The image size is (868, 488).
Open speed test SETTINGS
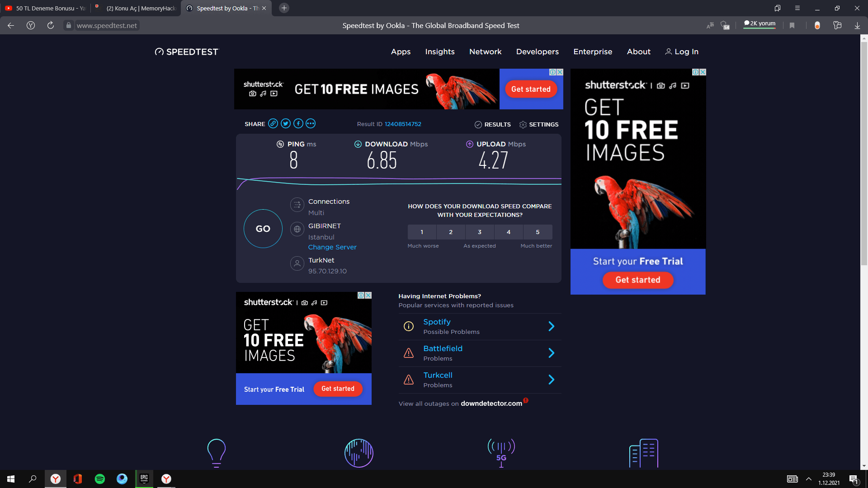pyautogui.click(x=539, y=125)
